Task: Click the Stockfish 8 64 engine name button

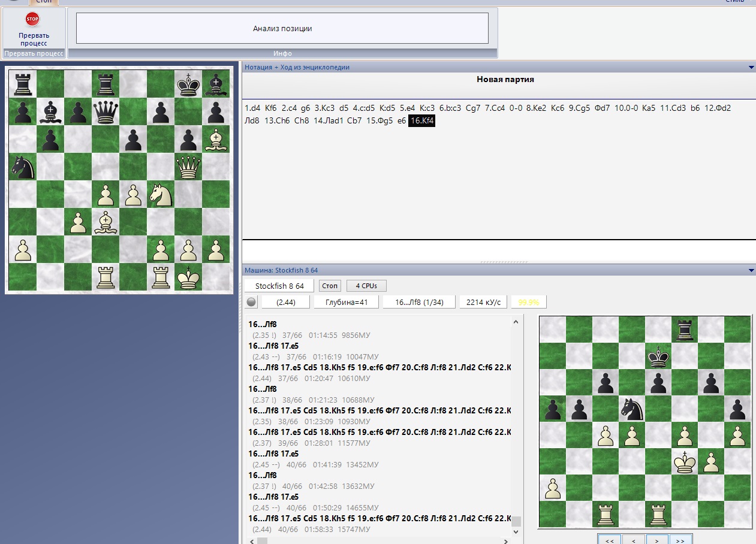Action: pos(279,286)
